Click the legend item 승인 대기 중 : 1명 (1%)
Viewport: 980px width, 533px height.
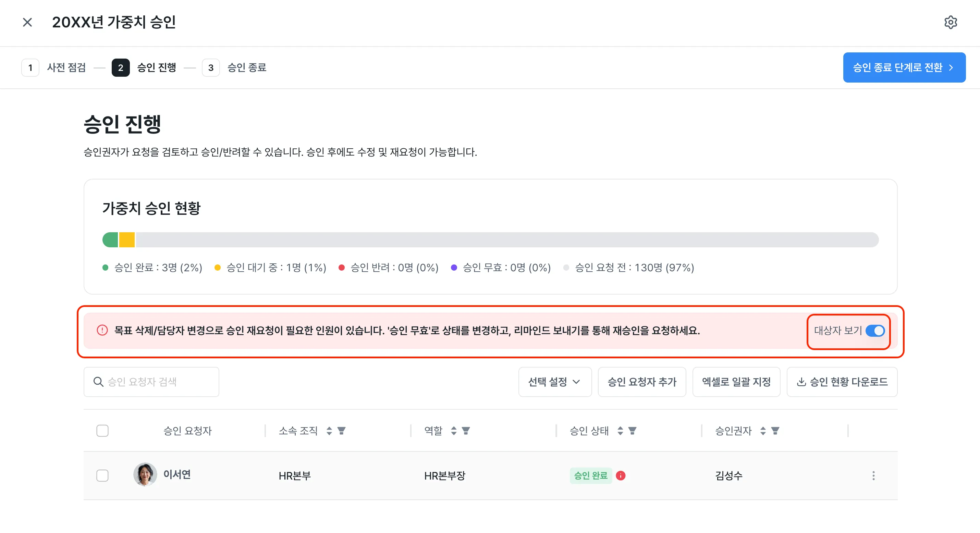tap(270, 268)
